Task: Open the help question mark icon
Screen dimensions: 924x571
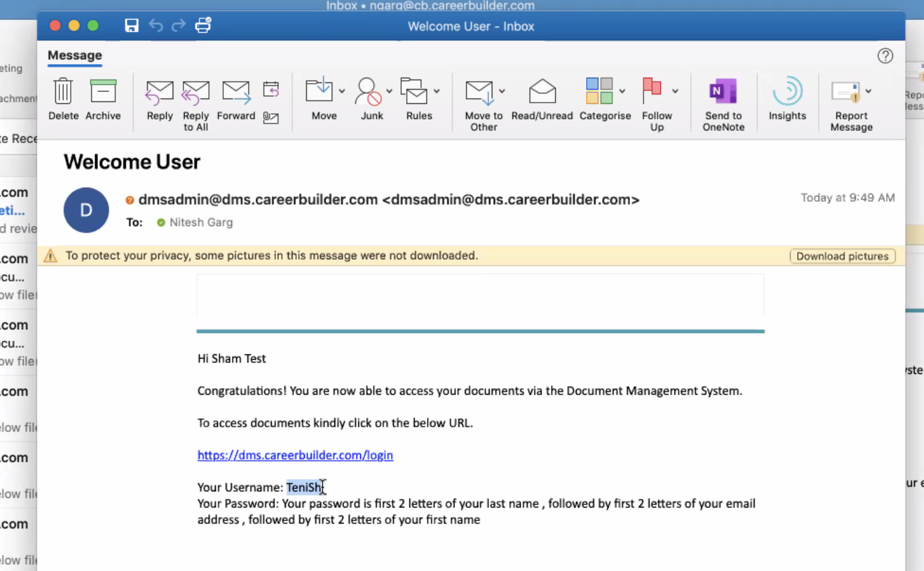Action: [x=885, y=56]
